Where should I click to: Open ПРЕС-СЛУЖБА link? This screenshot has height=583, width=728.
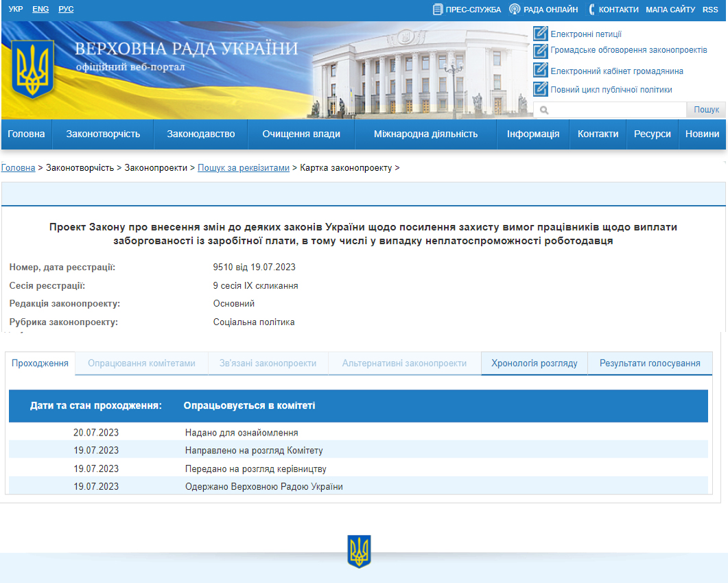tap(473, 10)
